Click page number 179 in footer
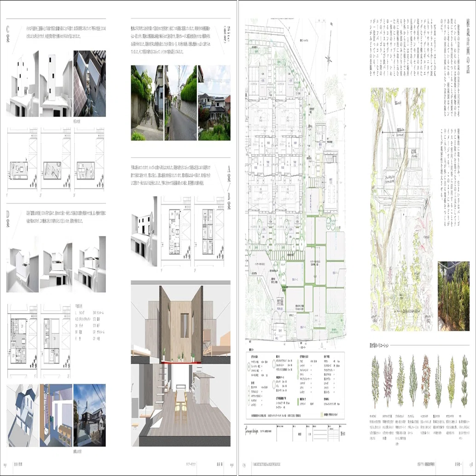476x476 pixels. [x=244, y=464]
